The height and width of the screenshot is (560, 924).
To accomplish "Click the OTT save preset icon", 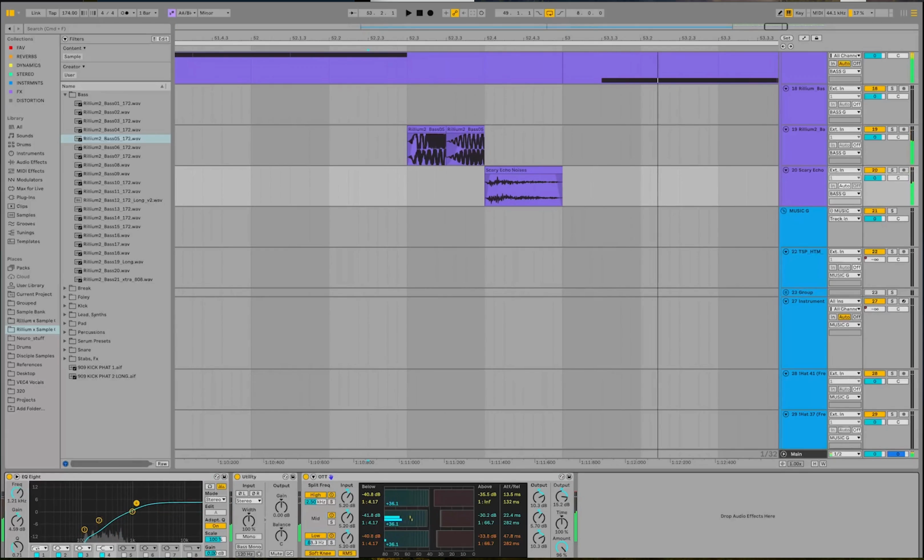I will click(x=569, y=476).
